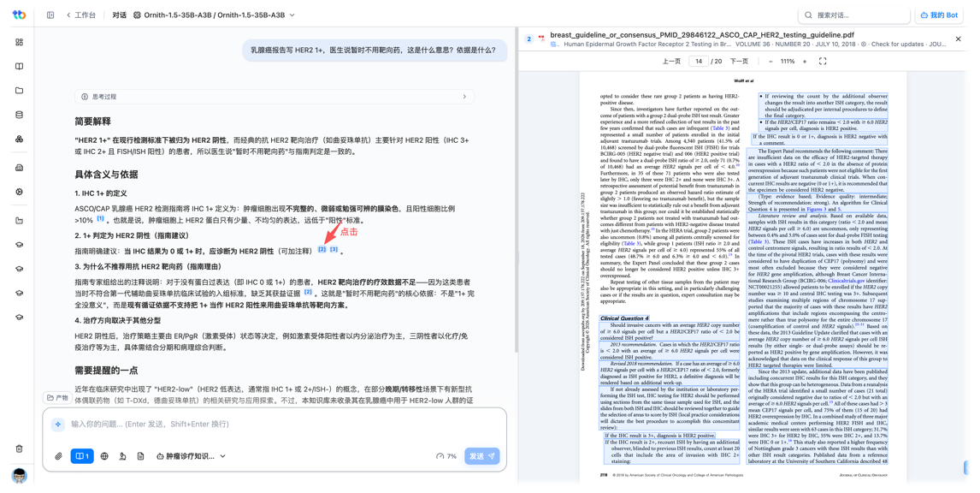Screen dimensions: 980x493
Task: Click the 搜索对话 search field
Action: tap(853, 15)
